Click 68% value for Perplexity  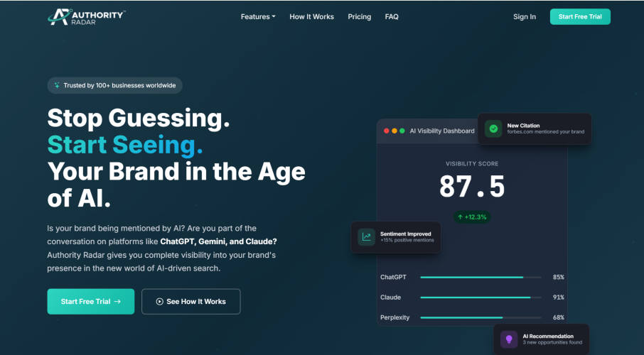coord(558,317)
